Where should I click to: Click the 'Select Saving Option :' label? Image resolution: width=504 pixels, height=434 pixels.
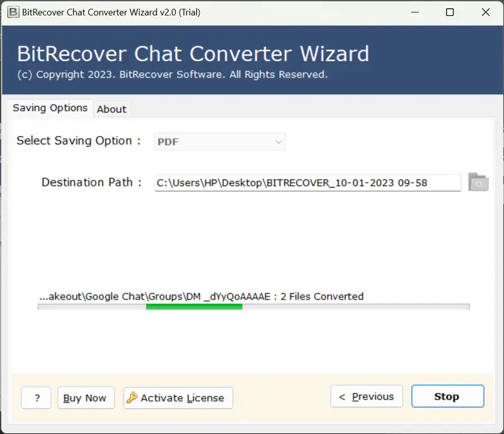point(79,141)
